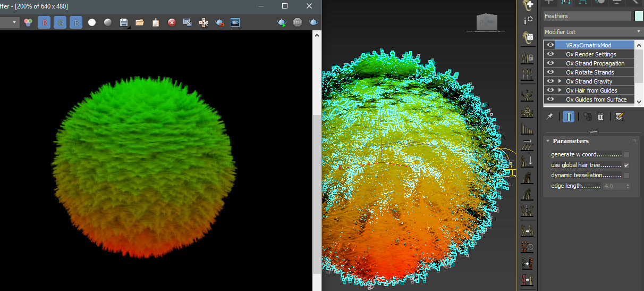644x291 pixels.
Task: Click the open image folder icon
Action: 140,22
